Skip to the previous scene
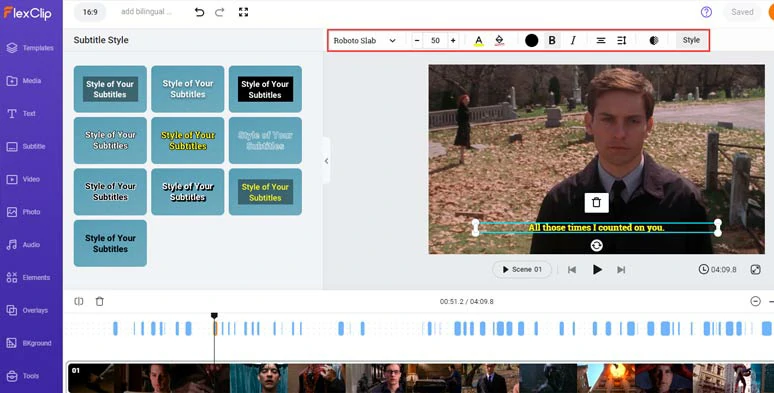This screenshot has height=393, width=774. (x=572, y=270)
